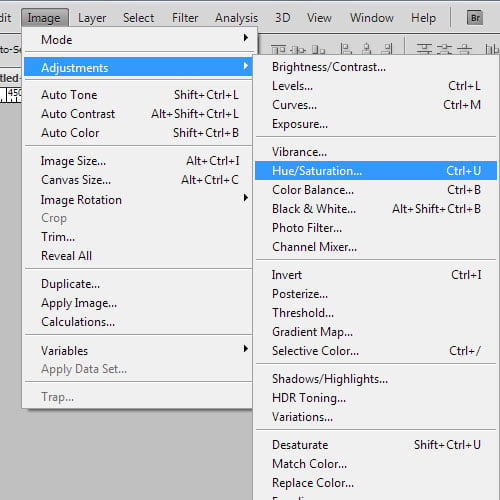This screenshot has height=500, width=500.
Task: Click the Align Horizontal Centers icon
Action: click(366, 49)
